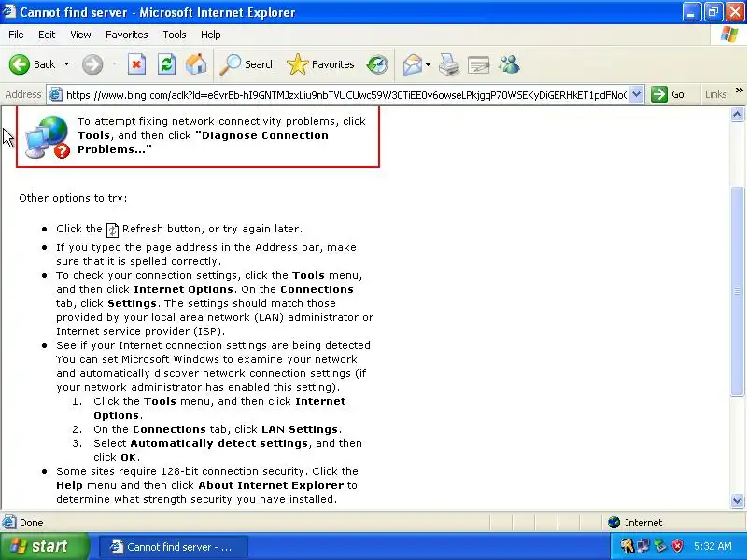Click the scrollbar up arrow
Viewport: 747px width, 560px height.
coord(737,114)
